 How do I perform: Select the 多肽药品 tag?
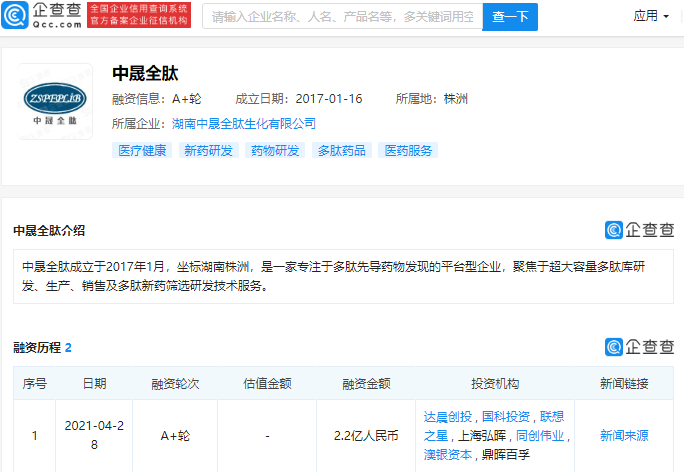click(342, 150)
